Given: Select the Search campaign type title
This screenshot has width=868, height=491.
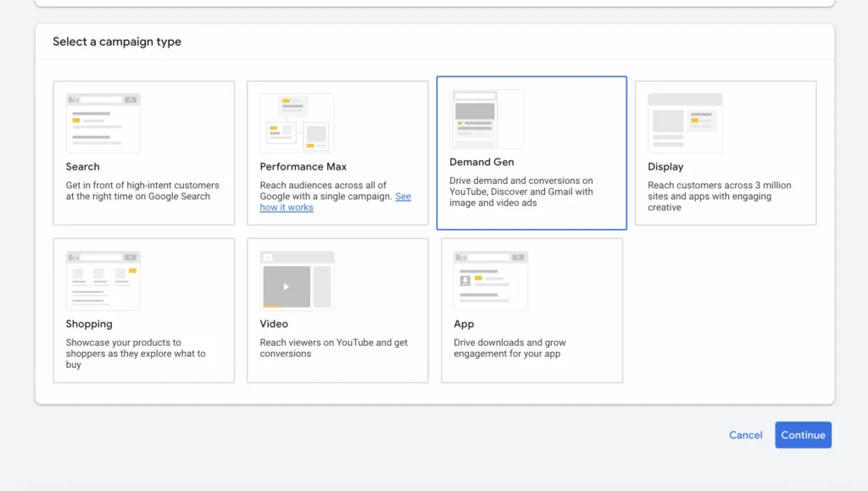Looking at the screenshot, I should click(x=83, y=166).
